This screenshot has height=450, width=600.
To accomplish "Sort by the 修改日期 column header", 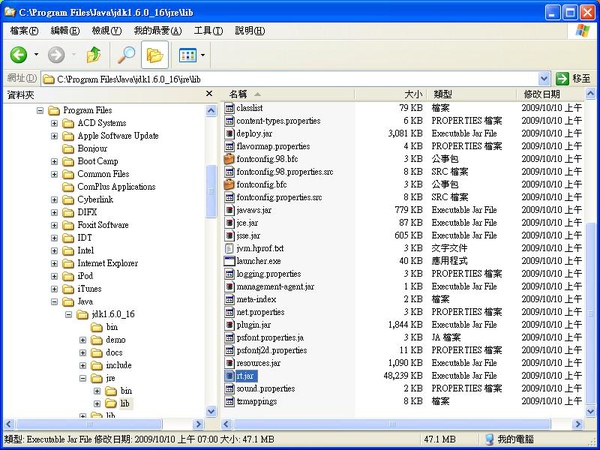I will 551,94.
